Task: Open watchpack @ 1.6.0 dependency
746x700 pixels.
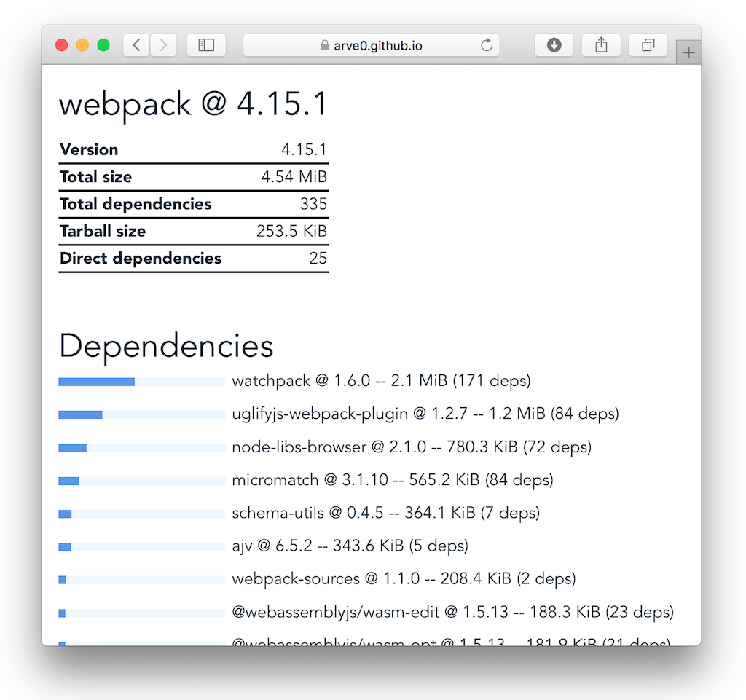Action: (x=381, y=381)
